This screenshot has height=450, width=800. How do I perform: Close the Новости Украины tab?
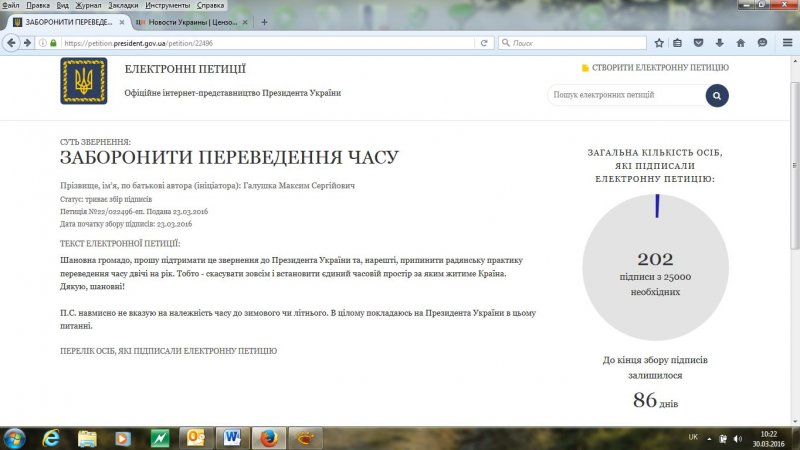pos(245,22)
